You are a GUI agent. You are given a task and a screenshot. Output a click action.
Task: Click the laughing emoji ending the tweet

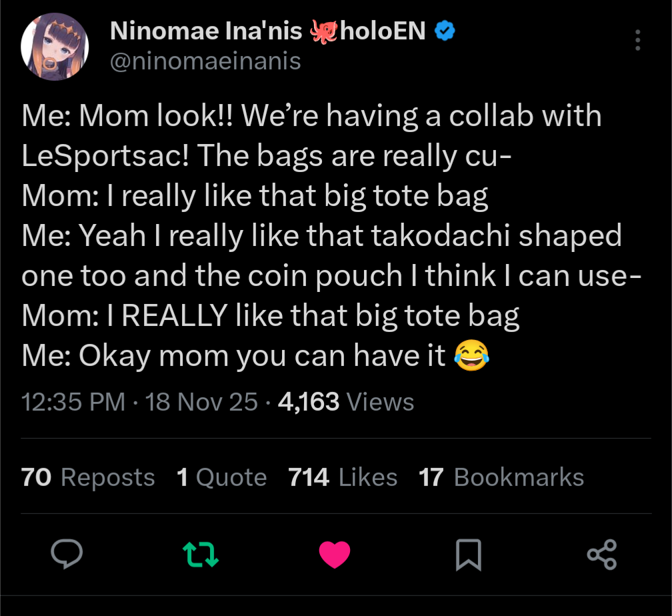tap(471, 355)
